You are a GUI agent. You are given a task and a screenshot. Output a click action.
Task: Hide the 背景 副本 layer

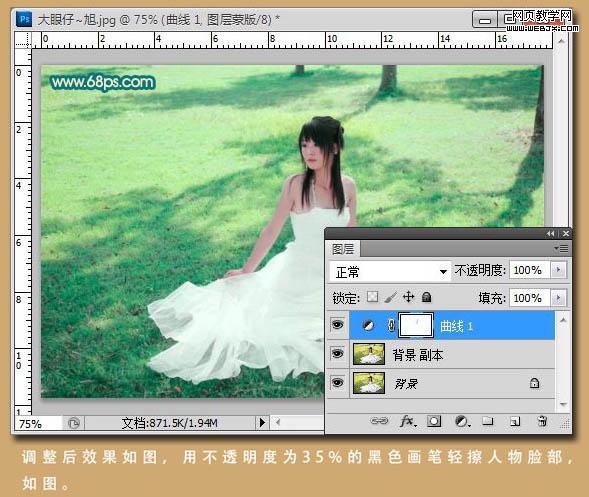tap(337, 353)
